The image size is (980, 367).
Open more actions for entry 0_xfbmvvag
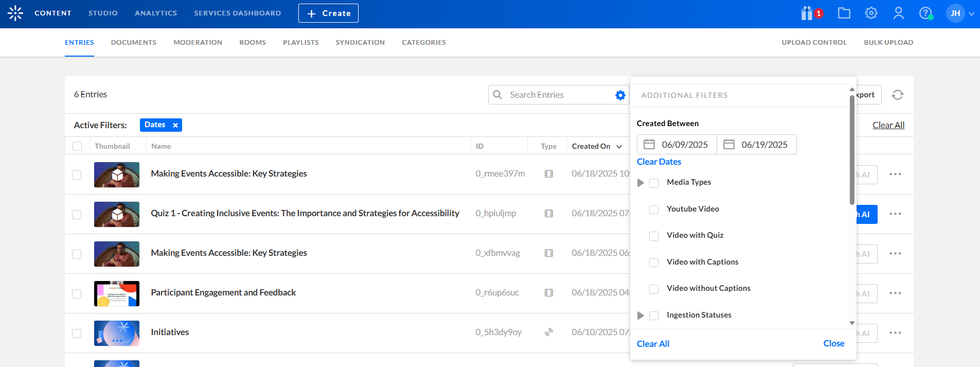pyautogui.click(x=896, y=253)
